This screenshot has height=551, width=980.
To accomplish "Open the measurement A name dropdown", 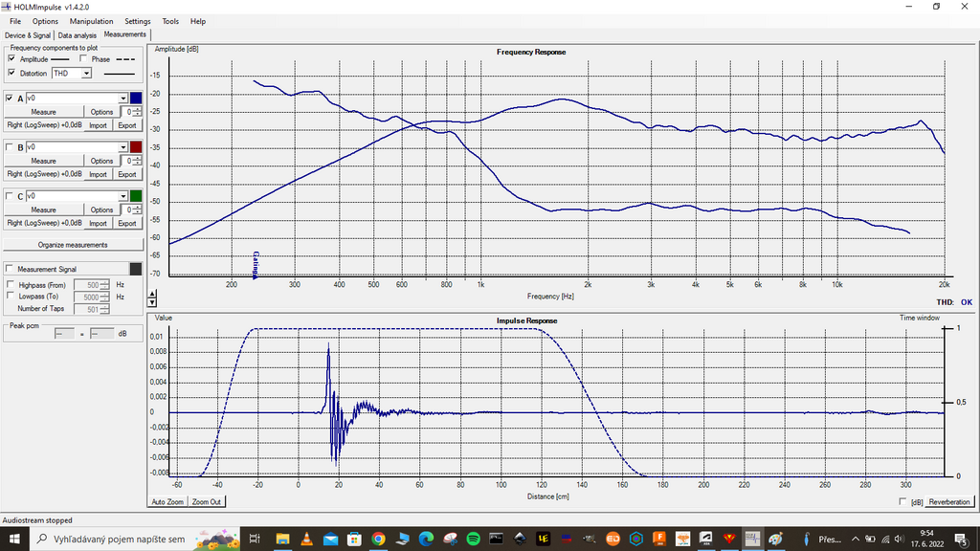I will (123, 99).
